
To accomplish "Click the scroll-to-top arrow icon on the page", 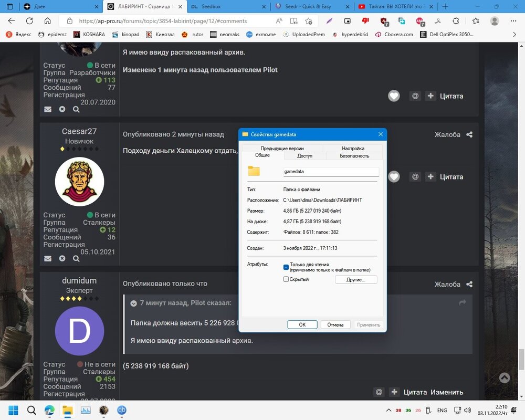I will pos(504,377).
